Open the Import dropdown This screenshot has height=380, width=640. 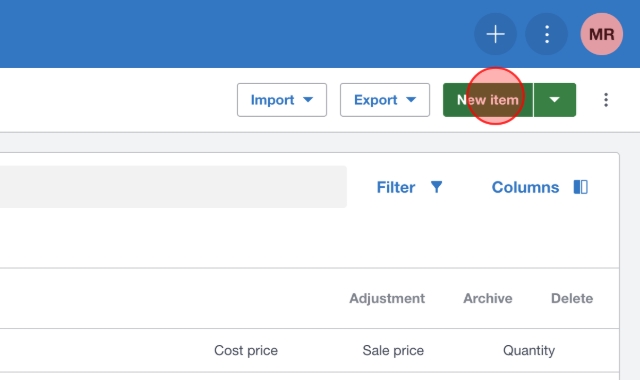(x=282, y=100)
